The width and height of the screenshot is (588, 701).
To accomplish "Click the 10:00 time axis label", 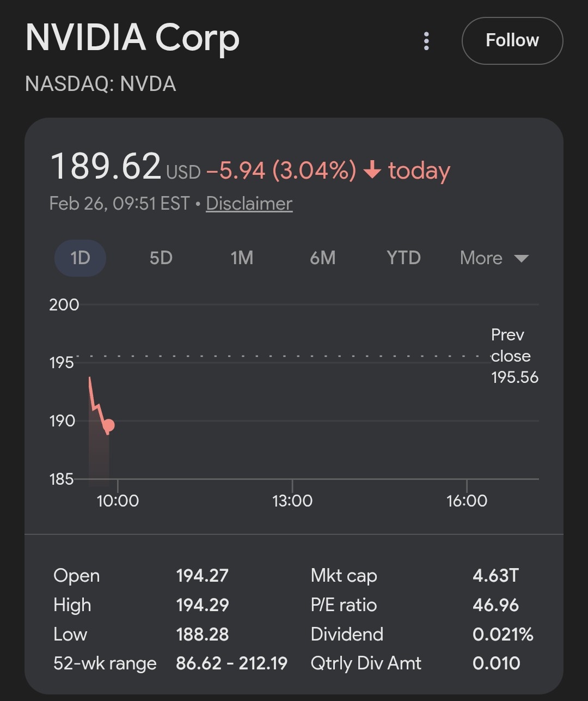I will (x=118, y=501).
